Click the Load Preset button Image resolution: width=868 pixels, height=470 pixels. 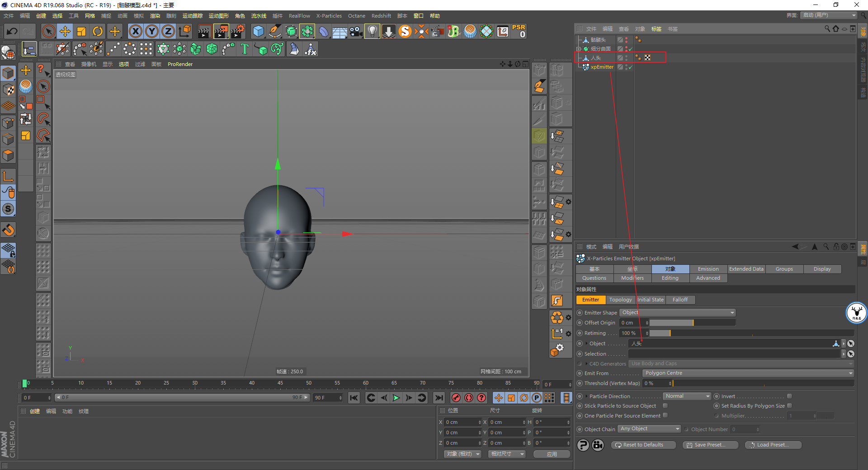click(x=773, y=445)
